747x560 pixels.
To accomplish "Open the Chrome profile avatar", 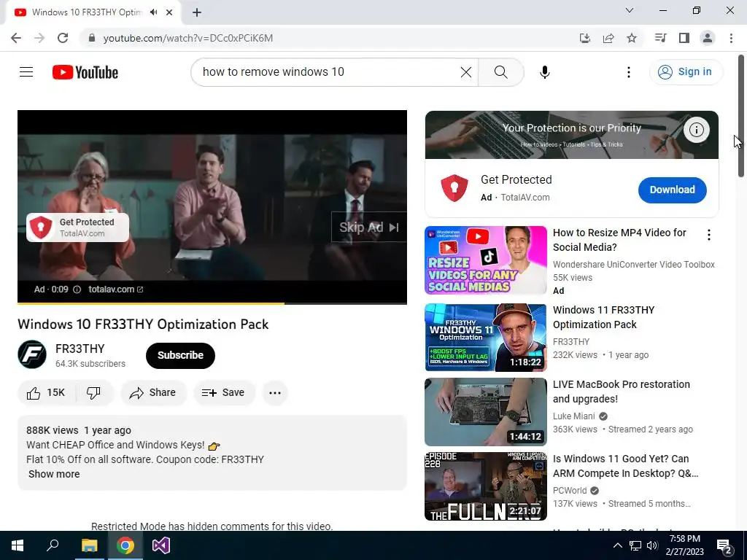I will pyautogui.click(x=708, y=38).
